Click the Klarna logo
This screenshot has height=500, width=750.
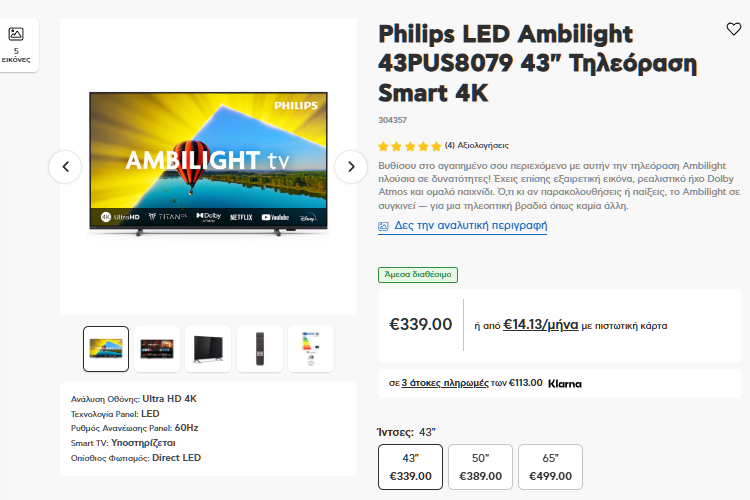click(x=564, y=384)
